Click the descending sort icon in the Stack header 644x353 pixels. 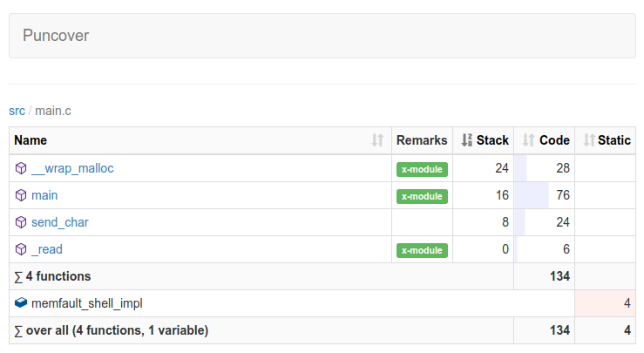466,140
